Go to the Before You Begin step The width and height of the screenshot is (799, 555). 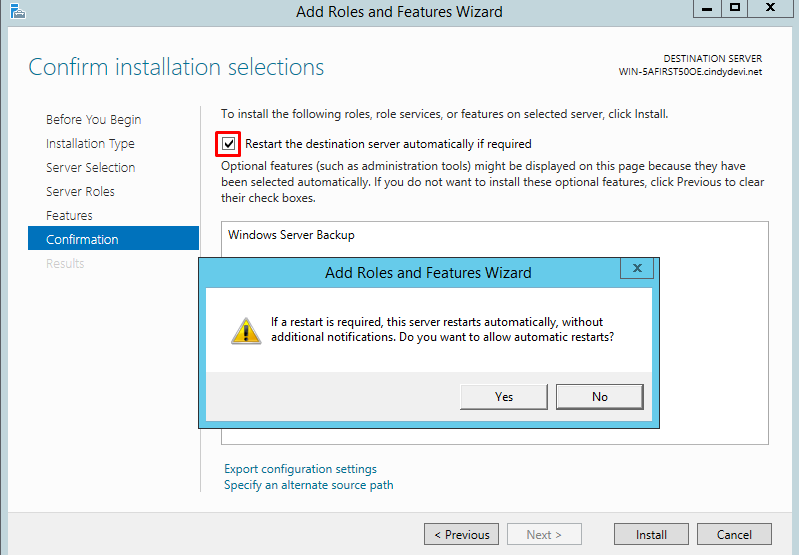point(93,120)
